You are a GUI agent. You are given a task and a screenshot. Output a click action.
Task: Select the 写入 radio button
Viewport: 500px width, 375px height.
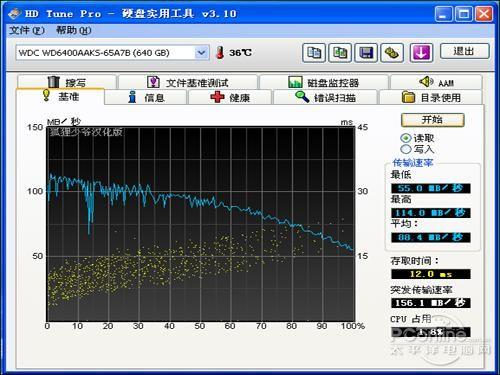[x=406, y=149]
